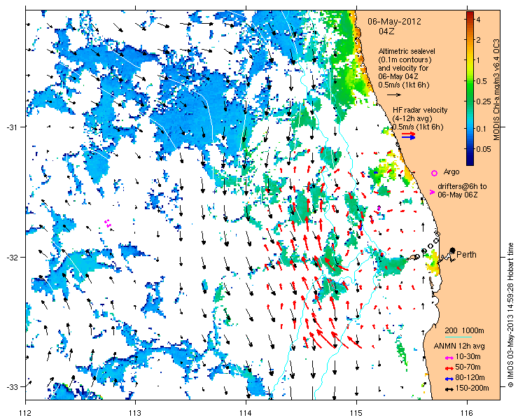This screenshot has height=420, width=518.
Task: Click the colorbar tick label 0.25
Action: pyautogui.click(x=483, y=101)
